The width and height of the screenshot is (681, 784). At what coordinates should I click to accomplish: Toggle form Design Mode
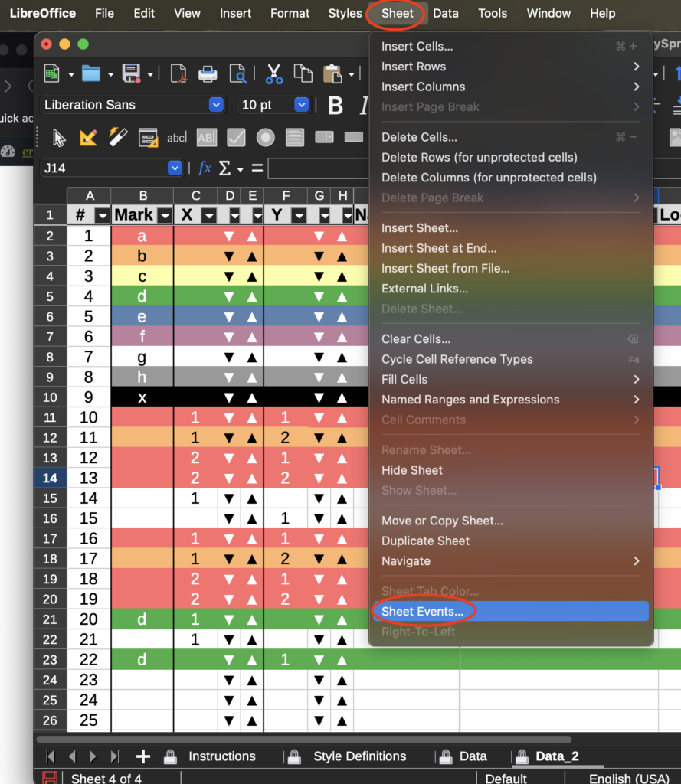(x=87, y=138)
